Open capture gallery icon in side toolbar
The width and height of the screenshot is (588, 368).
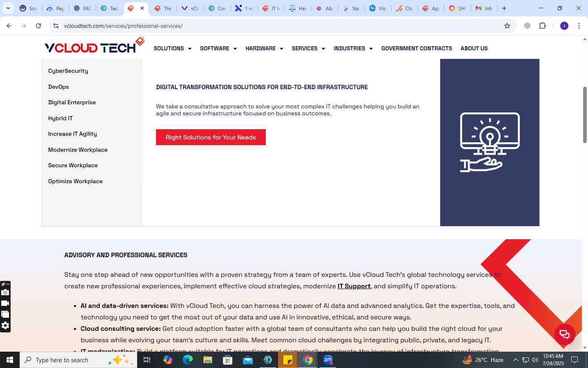[5, 314]
